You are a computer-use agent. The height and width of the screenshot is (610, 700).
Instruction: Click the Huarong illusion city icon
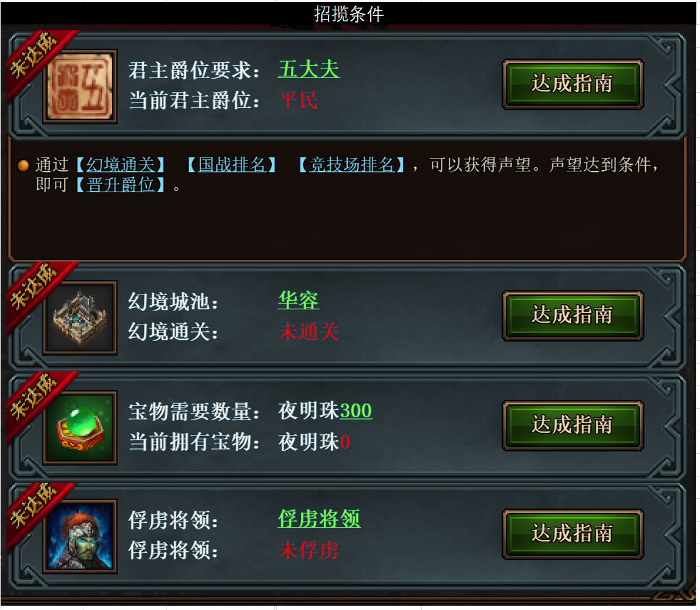80,317
